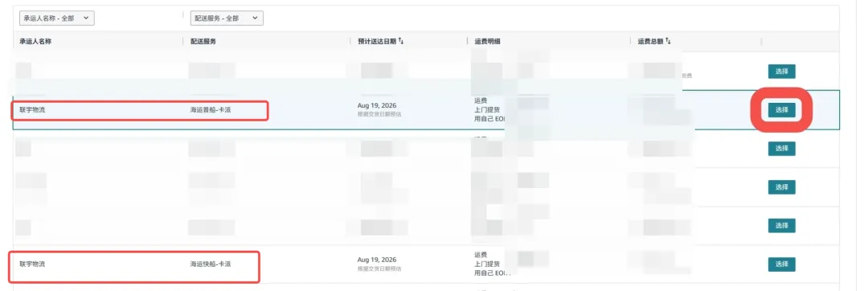Click sort arrows beside 预计送达日期 header
This screenshot has height=291, width=868.
click(x=401, y=42)
